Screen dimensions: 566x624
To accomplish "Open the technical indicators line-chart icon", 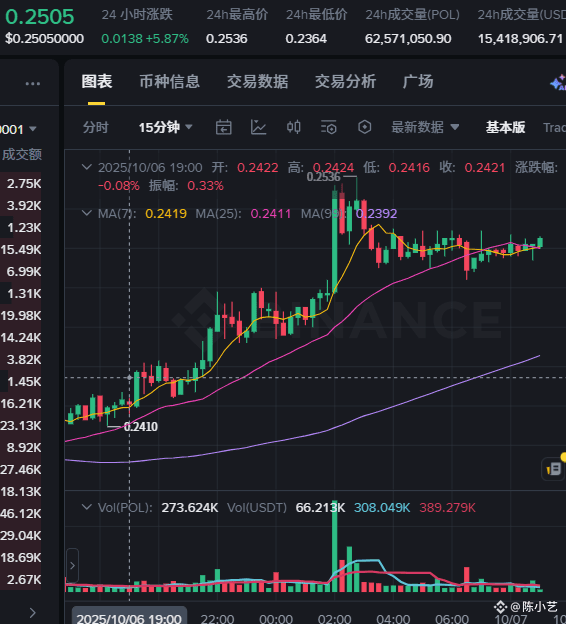I will click(258, 127).
